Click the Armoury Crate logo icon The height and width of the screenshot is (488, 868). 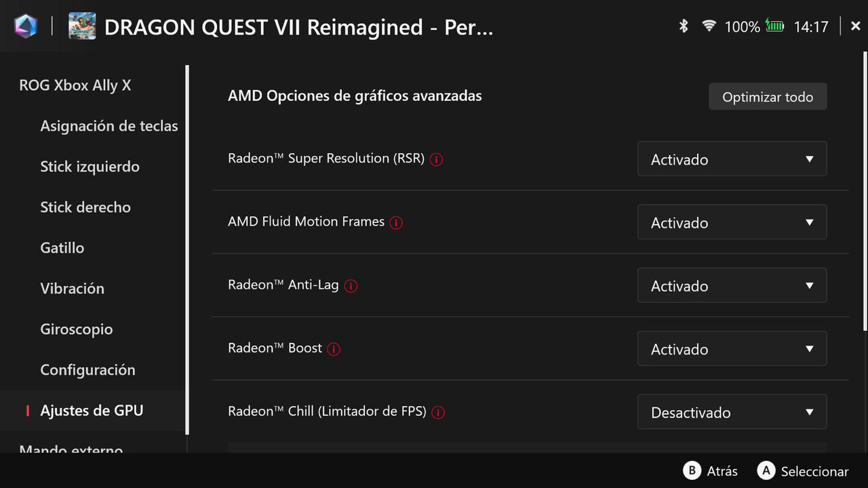pos(26,26)
